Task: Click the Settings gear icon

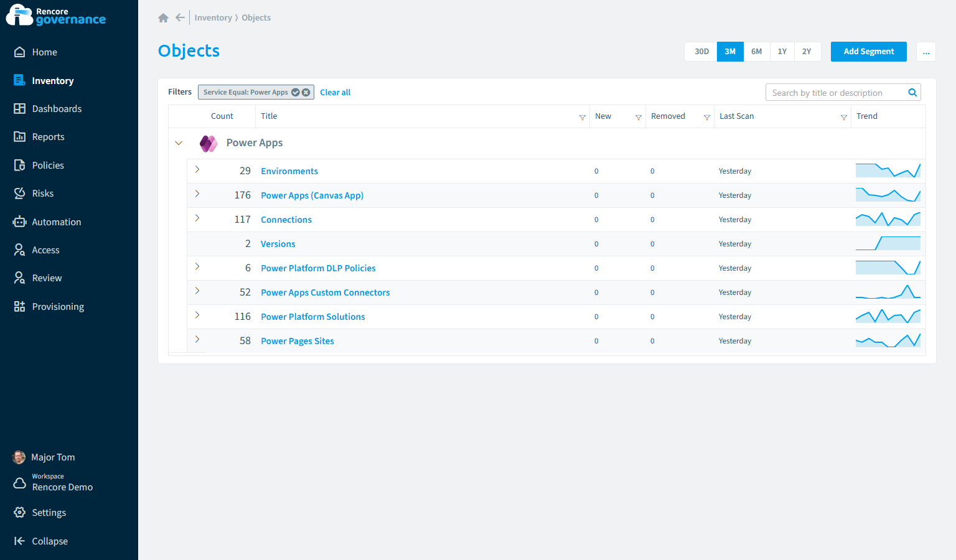Action: pos(19,512)
